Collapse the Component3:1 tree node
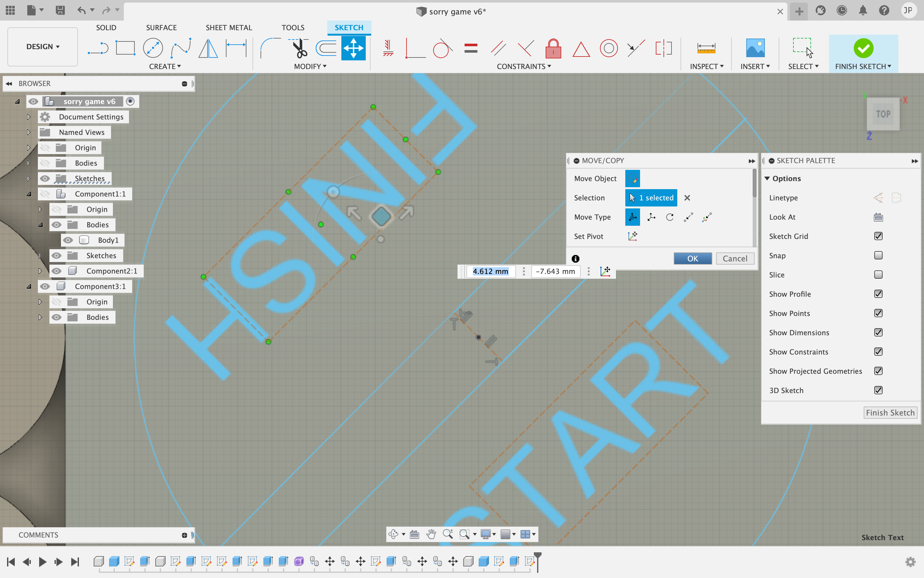This screenshot has height=578, width=924. click(x=29, y=286)
